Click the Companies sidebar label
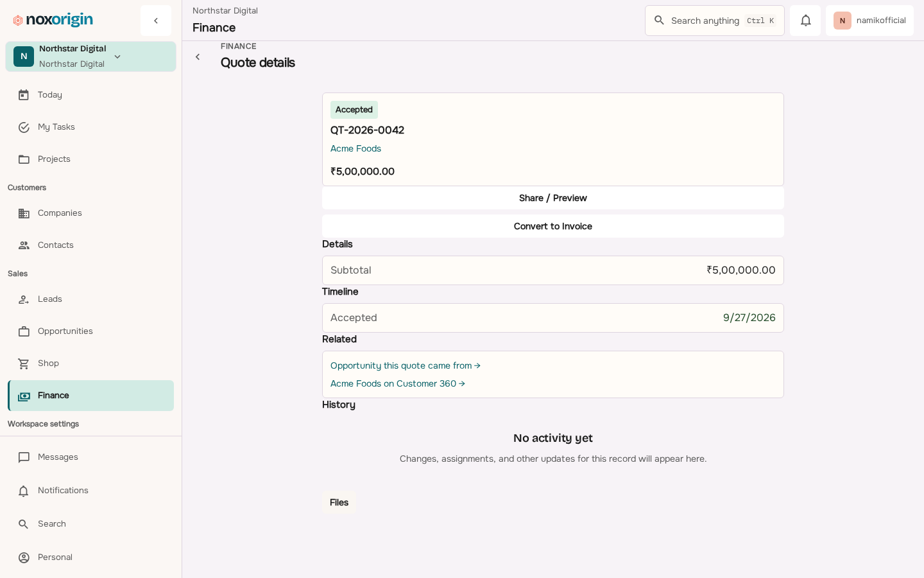Image resolution: width=924 pixels, height=578 pixels. [60, 213]
